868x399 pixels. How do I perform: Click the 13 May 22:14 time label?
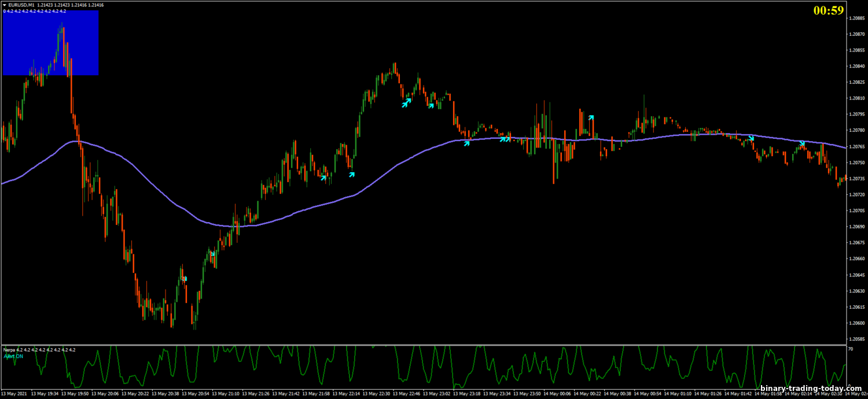point(346,394)
